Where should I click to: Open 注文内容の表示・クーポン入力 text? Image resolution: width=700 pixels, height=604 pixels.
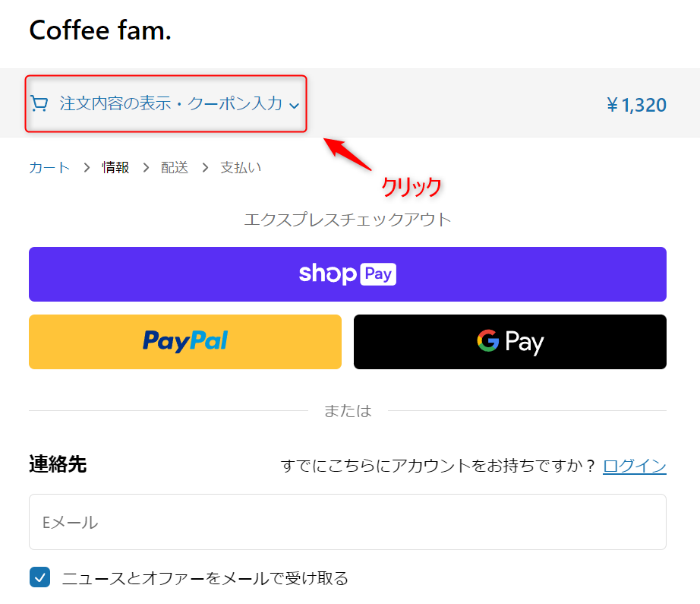coord(171,103)
